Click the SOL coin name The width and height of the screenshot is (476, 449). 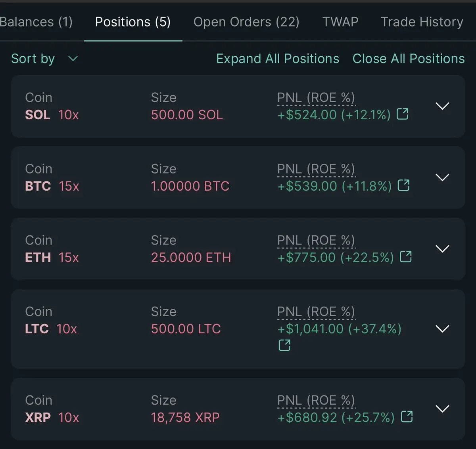(x=38, y=115)
